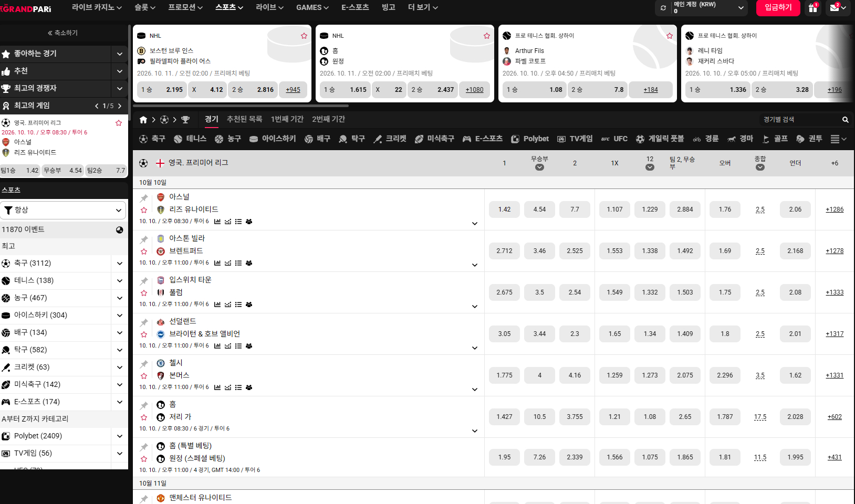Click the 축소하기 collapse link

point(63,33)
